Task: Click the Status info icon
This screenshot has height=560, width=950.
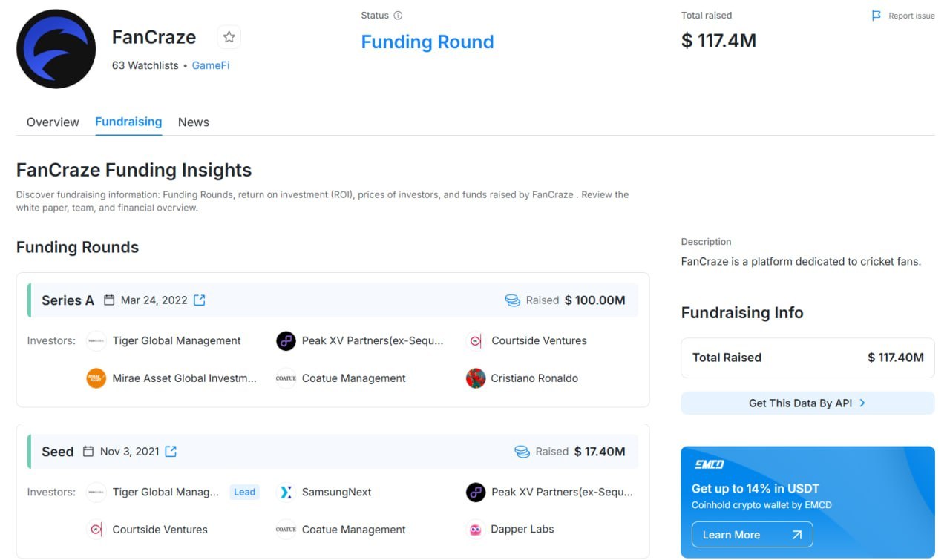Action: pyautogui.click(x=398, y=16)
